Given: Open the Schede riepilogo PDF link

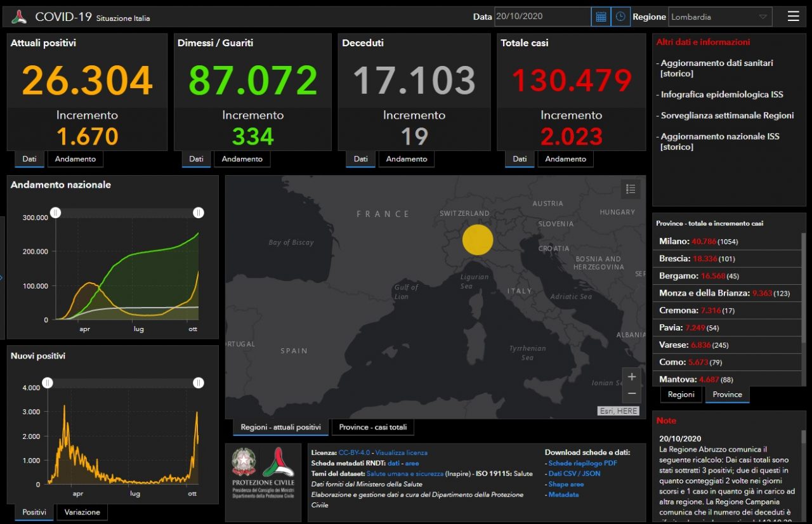Looking at the screenshot, I should point(582,463).
